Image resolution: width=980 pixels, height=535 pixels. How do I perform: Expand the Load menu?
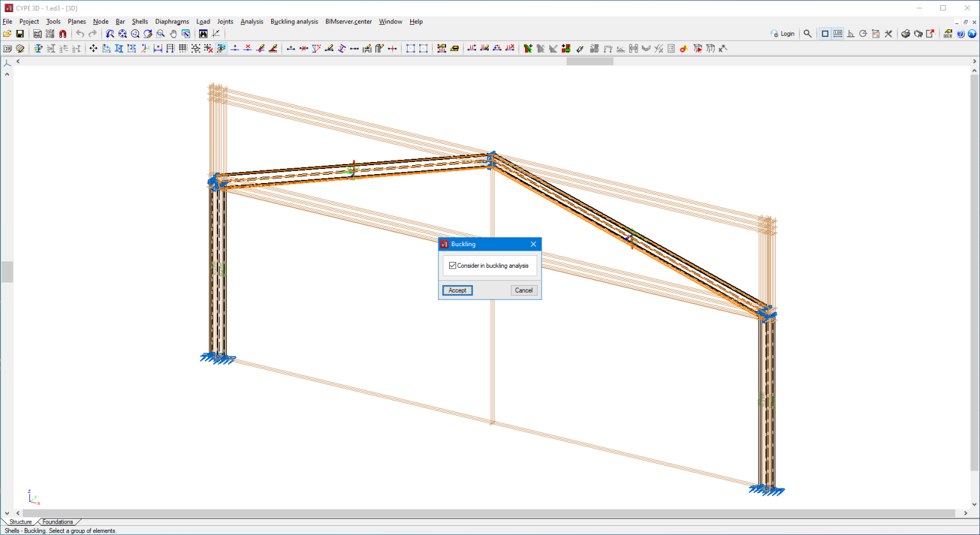(x=203, y=22)
